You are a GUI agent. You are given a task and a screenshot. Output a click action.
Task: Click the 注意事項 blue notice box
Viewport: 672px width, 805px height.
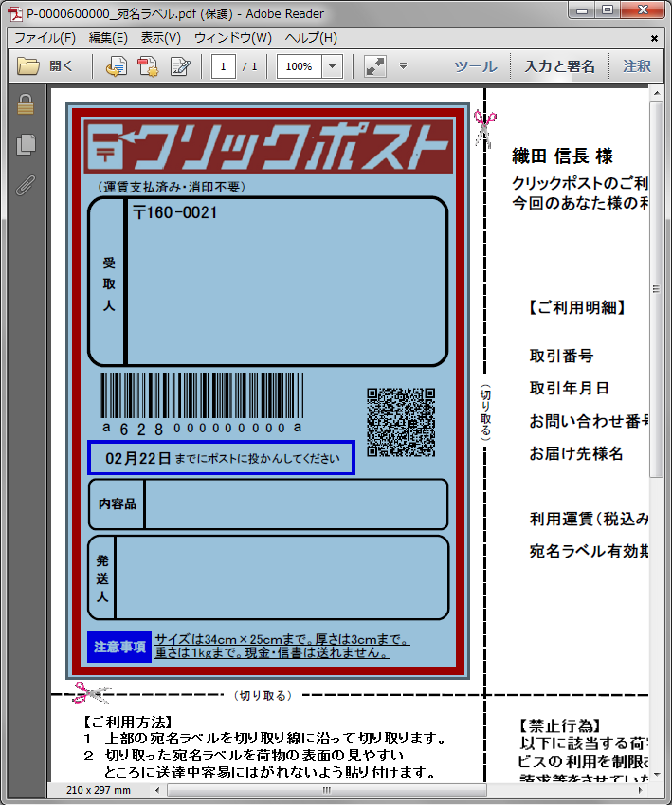click(119, 647)
